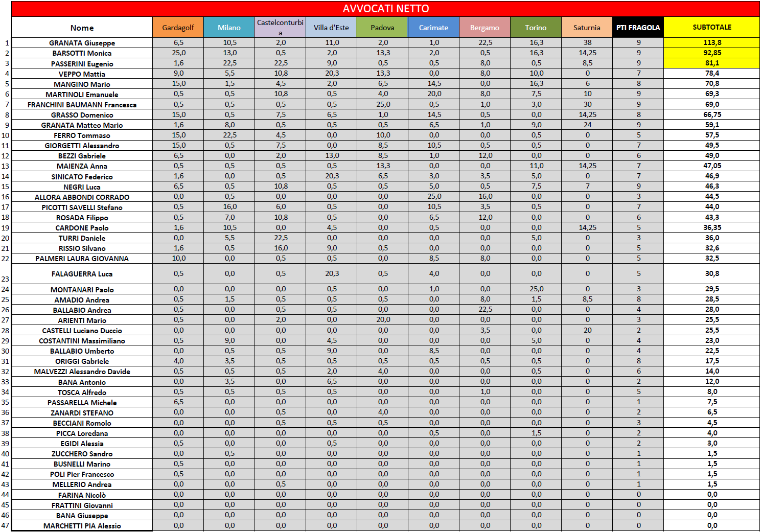Image resolution: width=762 pixels, height=532 pixels.
Task: Select the Castelconturbia column header
Action: (x=280, y=28)
